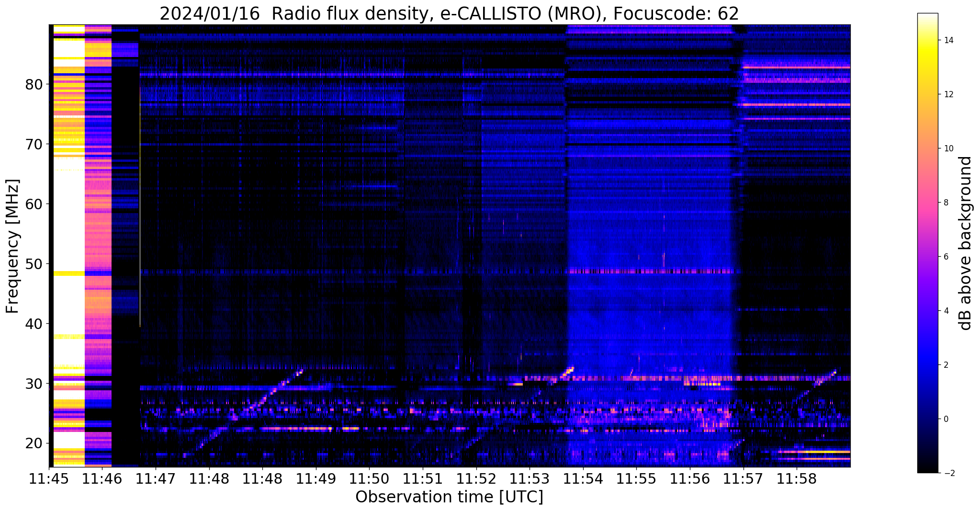Click the 'Frequency [MHz]' y-axis label
980x511 pixels.
(12, 246)
